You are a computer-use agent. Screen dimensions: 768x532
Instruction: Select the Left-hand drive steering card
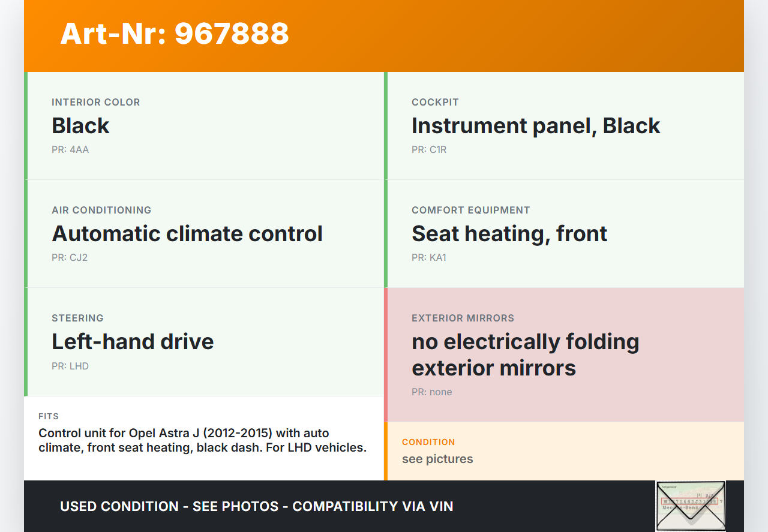(x=204, y=341)
